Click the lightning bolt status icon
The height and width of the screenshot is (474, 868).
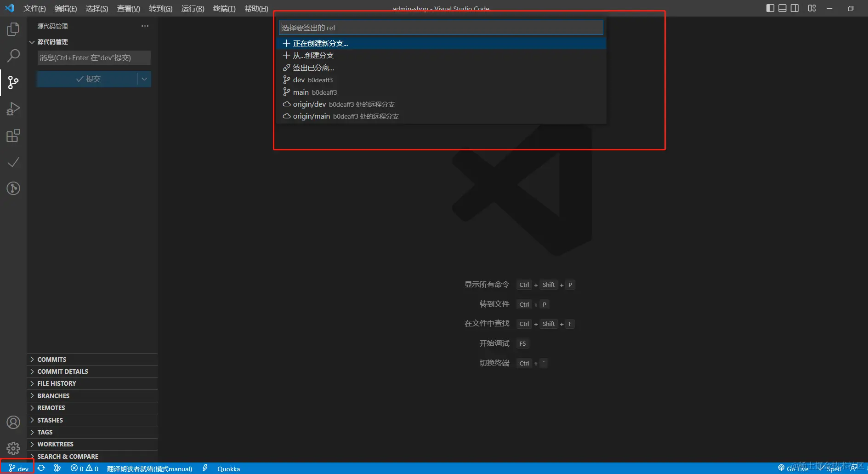coord(205,468)
